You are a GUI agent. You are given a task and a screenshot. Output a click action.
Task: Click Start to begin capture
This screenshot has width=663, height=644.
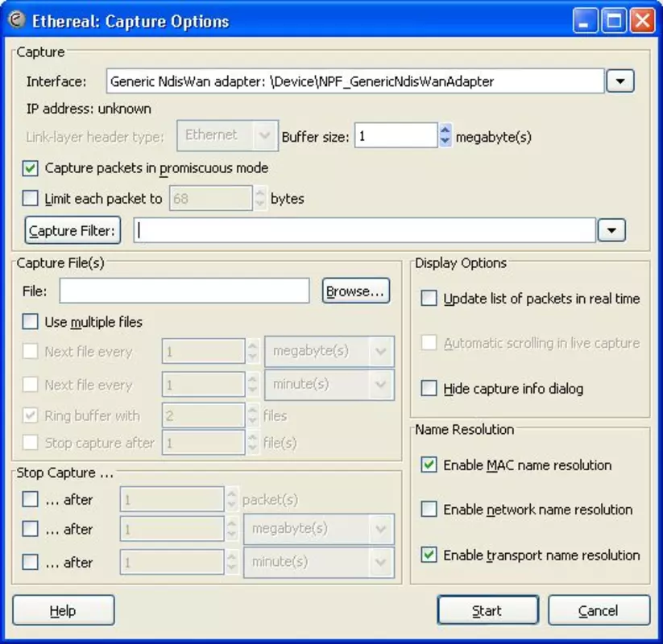488,610
